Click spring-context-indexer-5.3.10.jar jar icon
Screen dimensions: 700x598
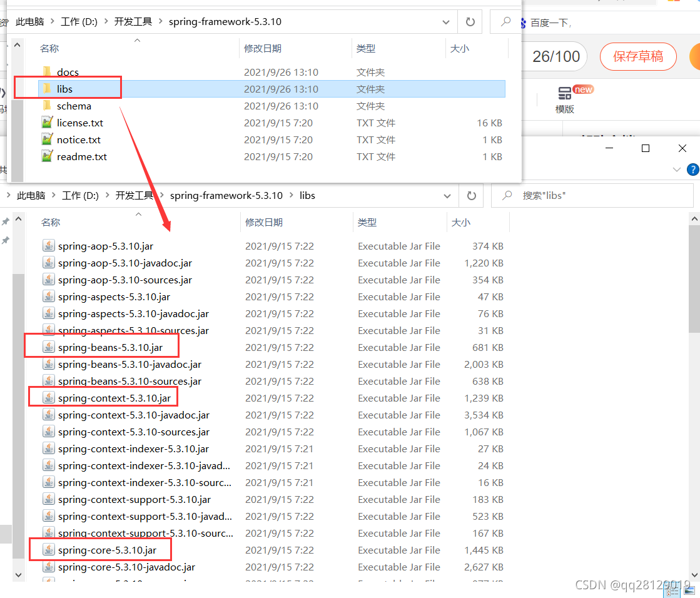coord(49,448)
